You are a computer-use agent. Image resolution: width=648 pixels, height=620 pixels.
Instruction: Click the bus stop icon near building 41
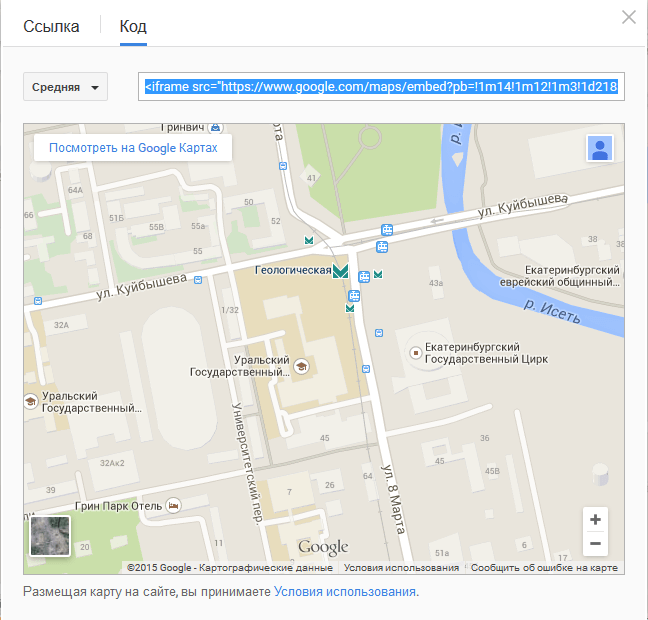coord(283,166)
